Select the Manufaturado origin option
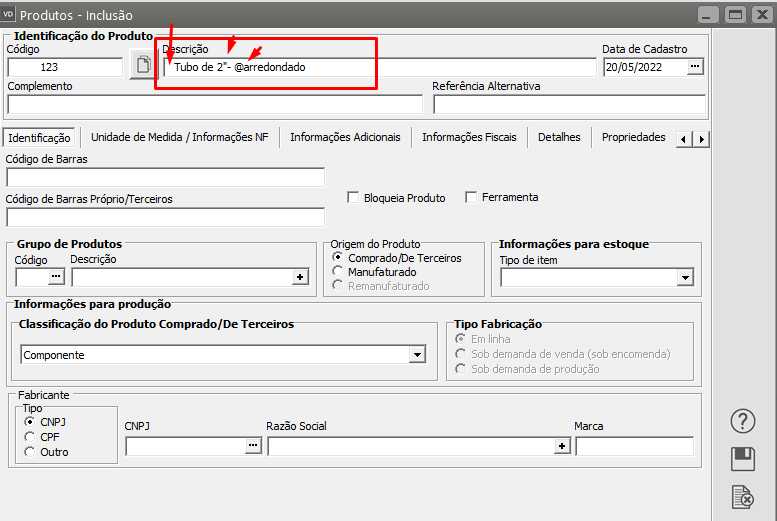This screenshot has height=521, width=777. pos(339,272)
